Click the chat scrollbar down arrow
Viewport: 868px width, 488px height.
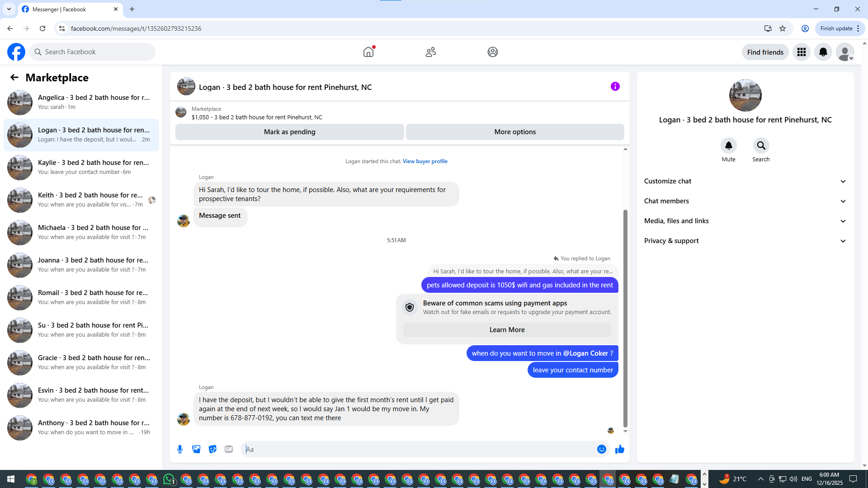(x=625, y=432)
